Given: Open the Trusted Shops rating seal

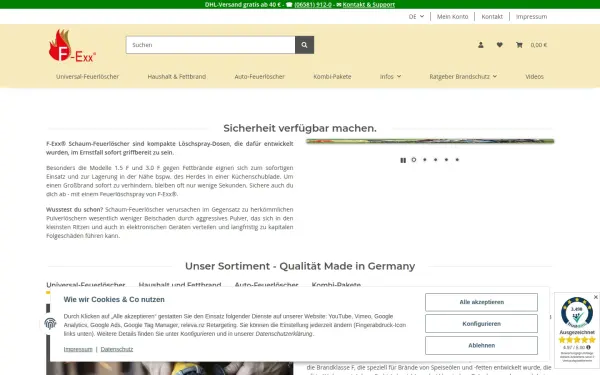Looking at the screenshot, I should click(577, 313).
